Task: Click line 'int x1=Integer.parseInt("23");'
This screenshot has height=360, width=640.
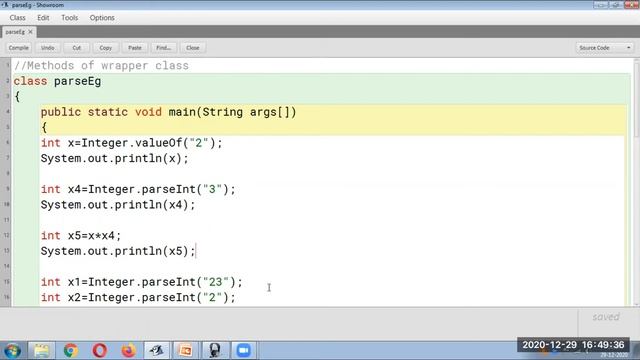Action: point(142,282)
